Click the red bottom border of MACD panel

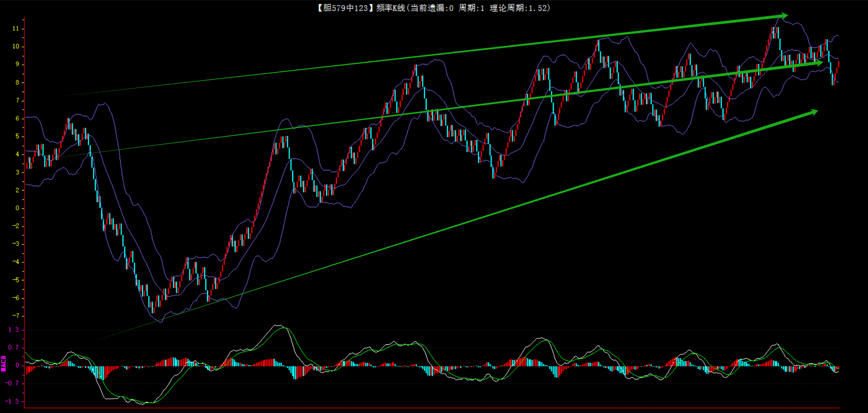pos(432,408)
